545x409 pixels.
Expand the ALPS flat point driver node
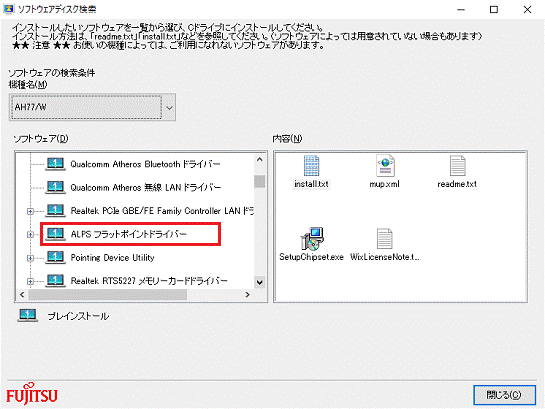[x=30, y=235]
